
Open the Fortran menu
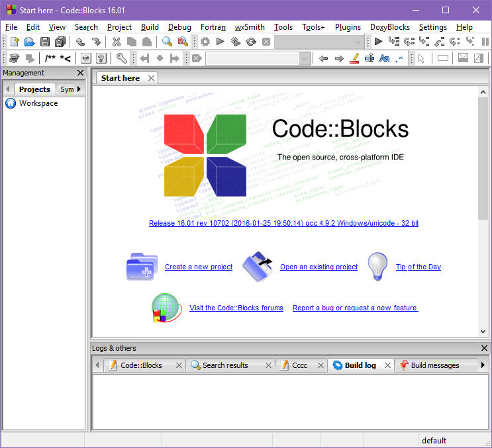[213, 27]
